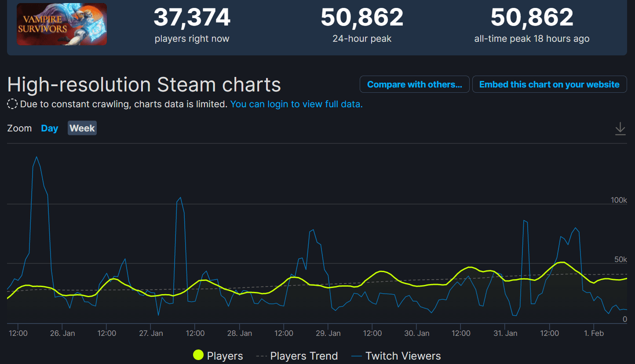Click the 28. Jan axis label

pos(239,333)
